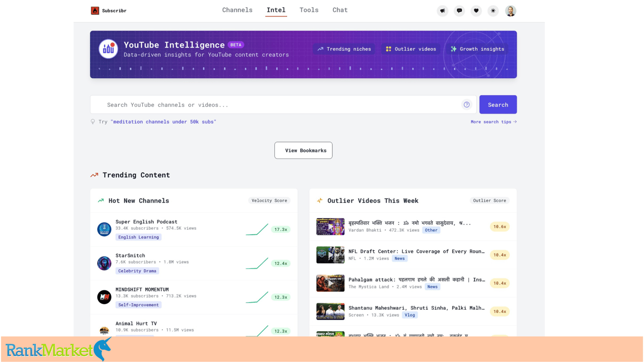The width and height of the screenshot is (644, 362).
Task: Open the Tools tab
Action: point(309,10)
